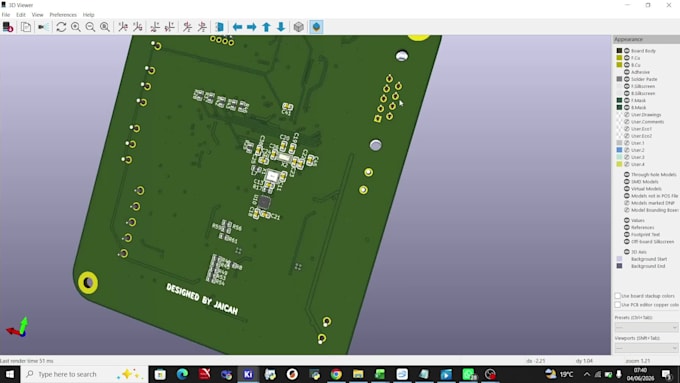Open the File menu

pos(6,15)
